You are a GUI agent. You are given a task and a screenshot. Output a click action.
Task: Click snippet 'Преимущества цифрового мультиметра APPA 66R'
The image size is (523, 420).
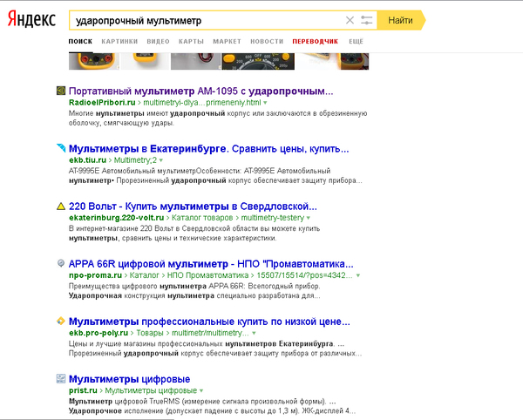[157, 287]
